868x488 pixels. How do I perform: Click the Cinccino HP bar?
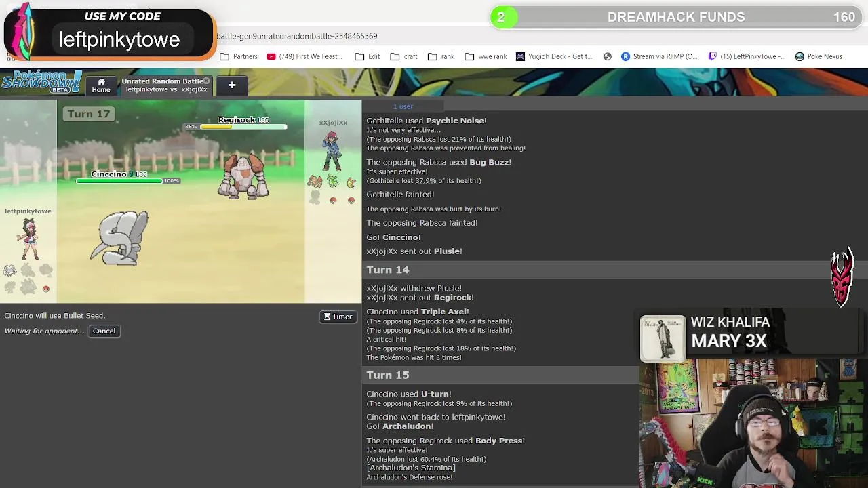tap(119, 181)
